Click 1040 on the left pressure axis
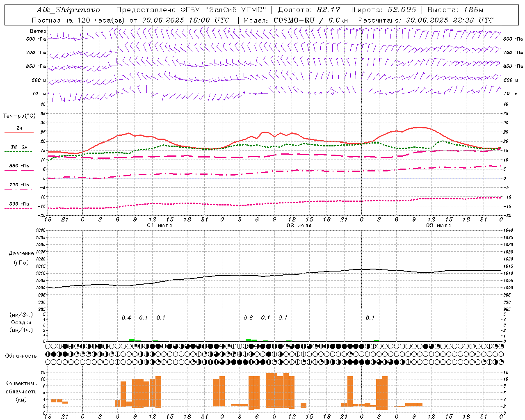Screen dimensions: 525x420 pos(40,230)
